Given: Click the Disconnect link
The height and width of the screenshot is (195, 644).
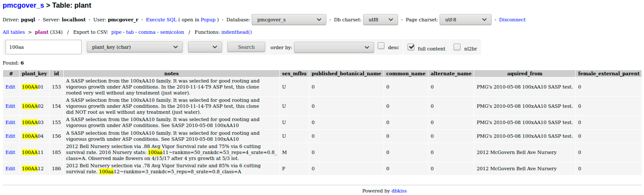Looking at the screenshot, I should [x=512, y=20].
